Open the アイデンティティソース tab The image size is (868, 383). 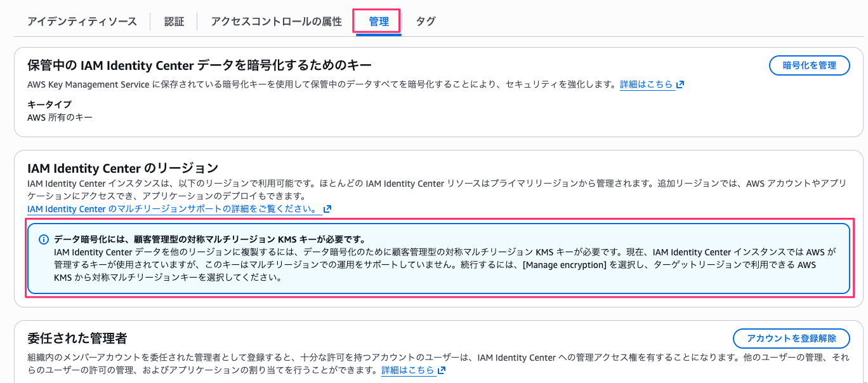[x=82, y=22]
